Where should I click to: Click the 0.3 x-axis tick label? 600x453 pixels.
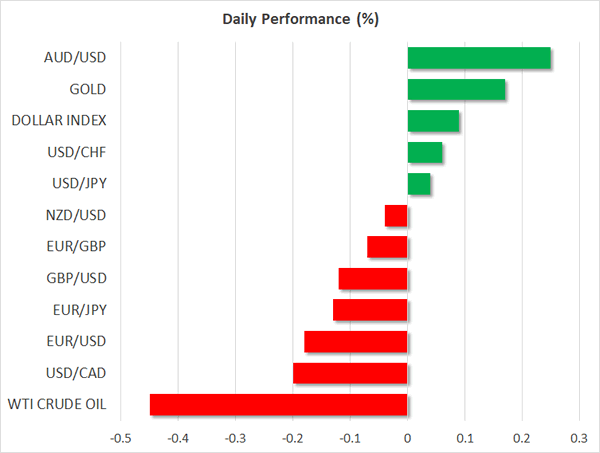579,438
